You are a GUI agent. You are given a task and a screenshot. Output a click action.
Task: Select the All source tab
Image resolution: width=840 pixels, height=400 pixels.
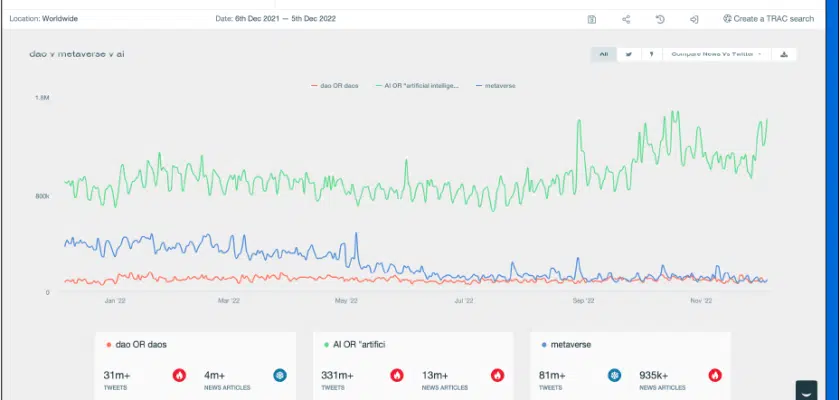603,54
